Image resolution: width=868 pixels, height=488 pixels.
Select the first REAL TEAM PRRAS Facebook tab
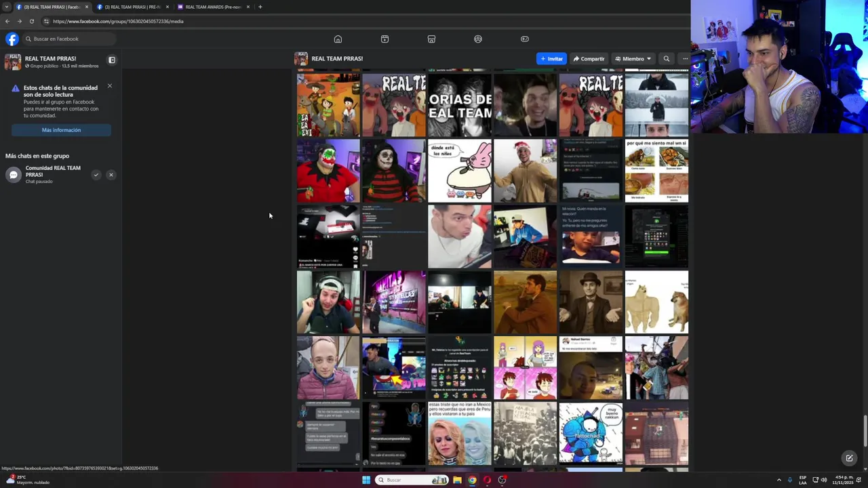(x=52, y=7)
